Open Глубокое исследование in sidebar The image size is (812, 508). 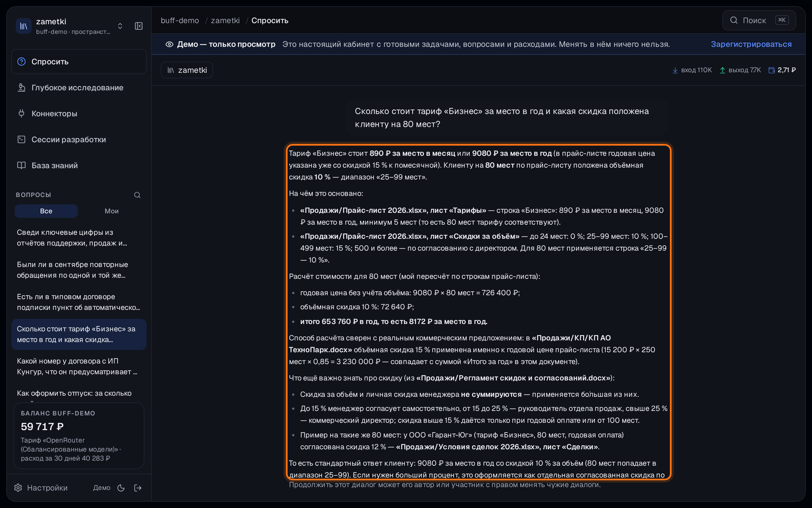coord(79,87)
